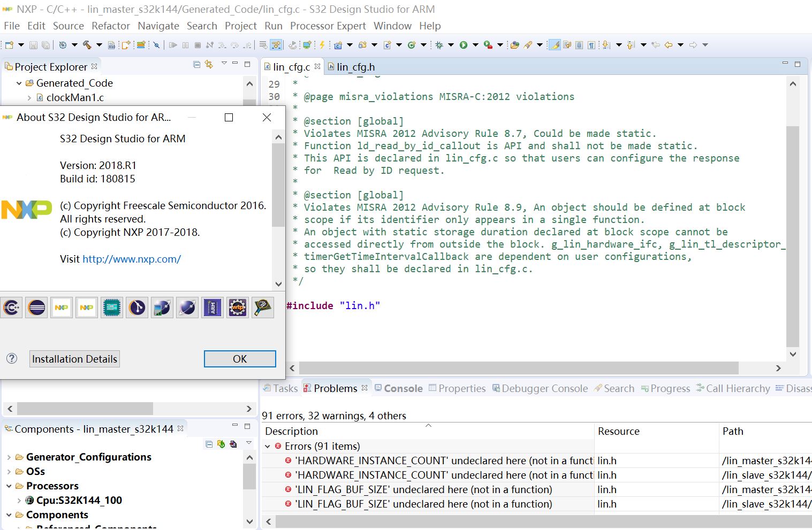Open the http://www.nxp.com/ link
Screen dimensions: 812x530
click(x=132, y=259)
